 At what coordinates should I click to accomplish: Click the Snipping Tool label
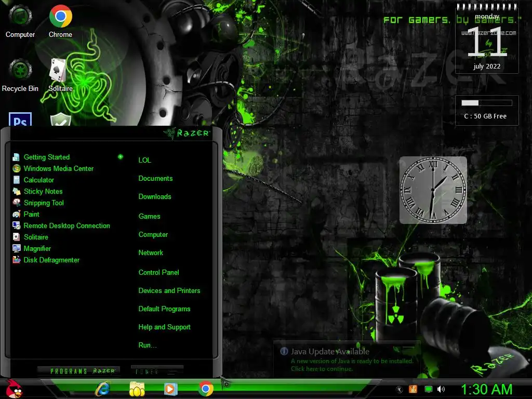(44, 203)
